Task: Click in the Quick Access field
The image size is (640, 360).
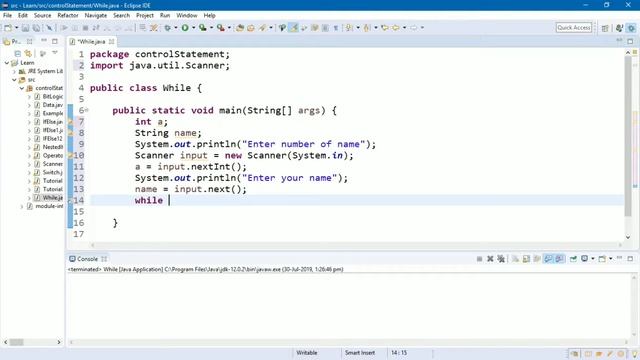Action: [573, 27]
